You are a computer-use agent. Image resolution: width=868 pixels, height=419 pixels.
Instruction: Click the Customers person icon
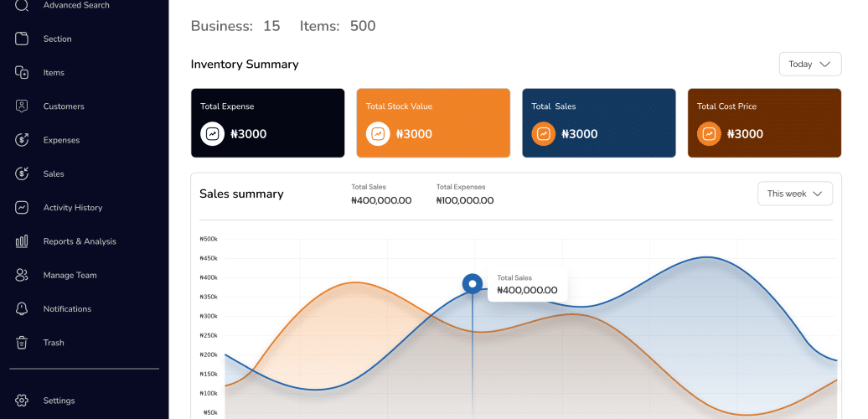[x=23, y=106]
